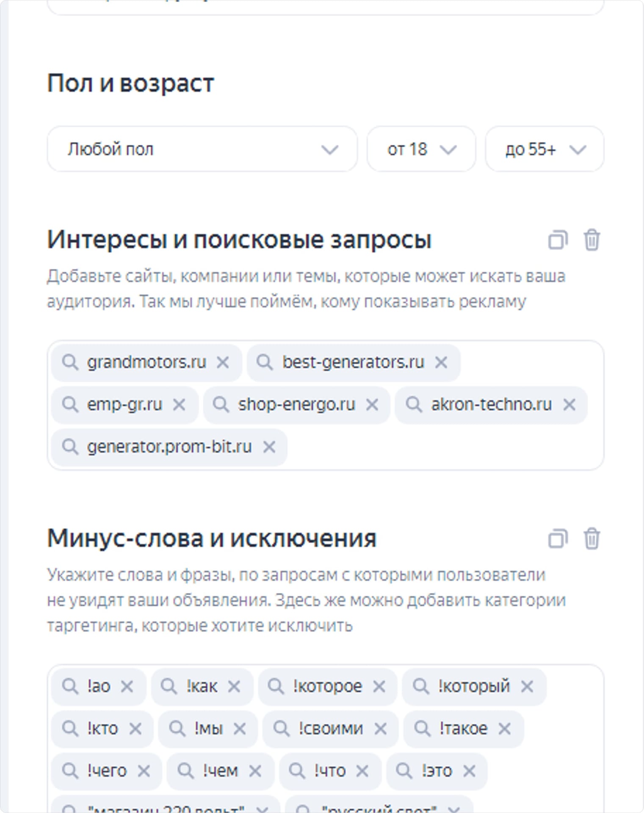Expand the 'от 18' minimum age dropdown
The height and width of the screenshot is (813, 644).
(x=421, y=149)
